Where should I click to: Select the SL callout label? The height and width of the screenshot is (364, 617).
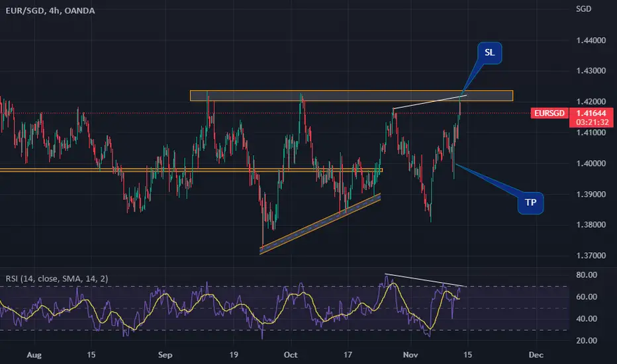(x=489, y=53)
